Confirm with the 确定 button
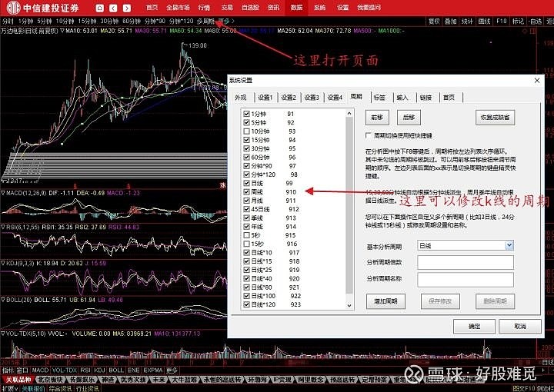This screenshot has height=392, width=554. (x=474, y=327)
